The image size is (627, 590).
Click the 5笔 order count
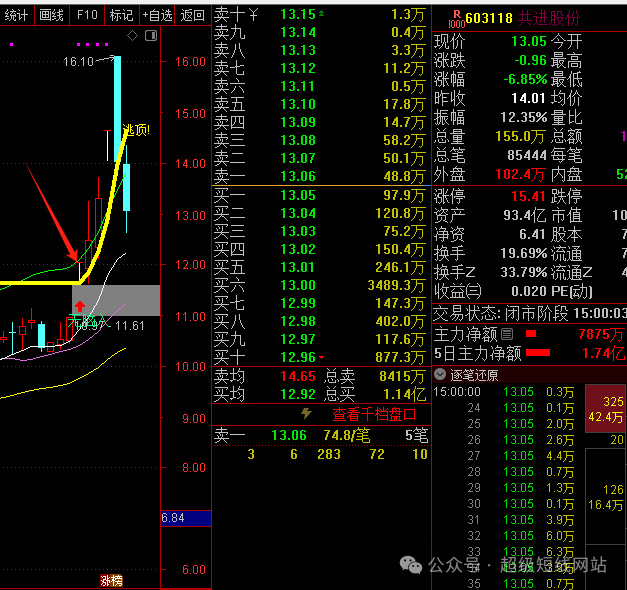click(x=417, y=435)
